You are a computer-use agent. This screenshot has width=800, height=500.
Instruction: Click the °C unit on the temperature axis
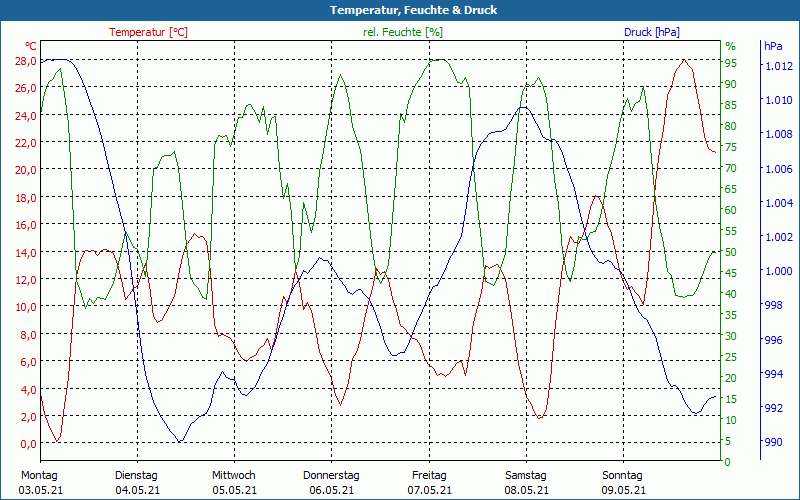31,46
